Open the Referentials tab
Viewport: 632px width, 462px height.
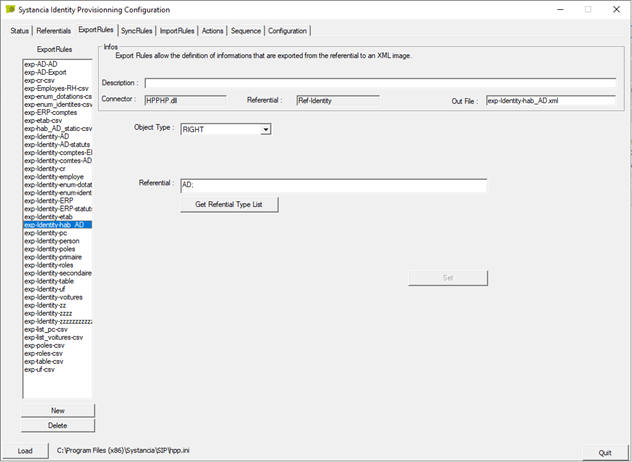(x=54, y=31)
